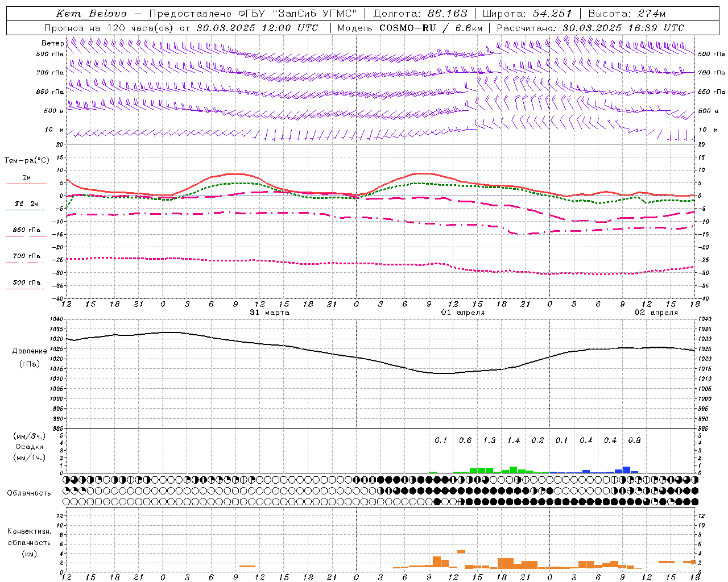Viewport: 728px width, 582px height.
Task: Select the 0.2 precipitation total value
Action: pyautogui.click(x=537, y=440)
